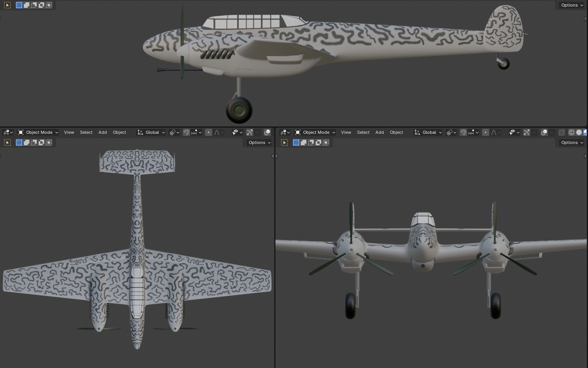Open editor type menu in bottom-right viewport
The height and width of the screenshot is (368, 588).
(x=285, y=132)
